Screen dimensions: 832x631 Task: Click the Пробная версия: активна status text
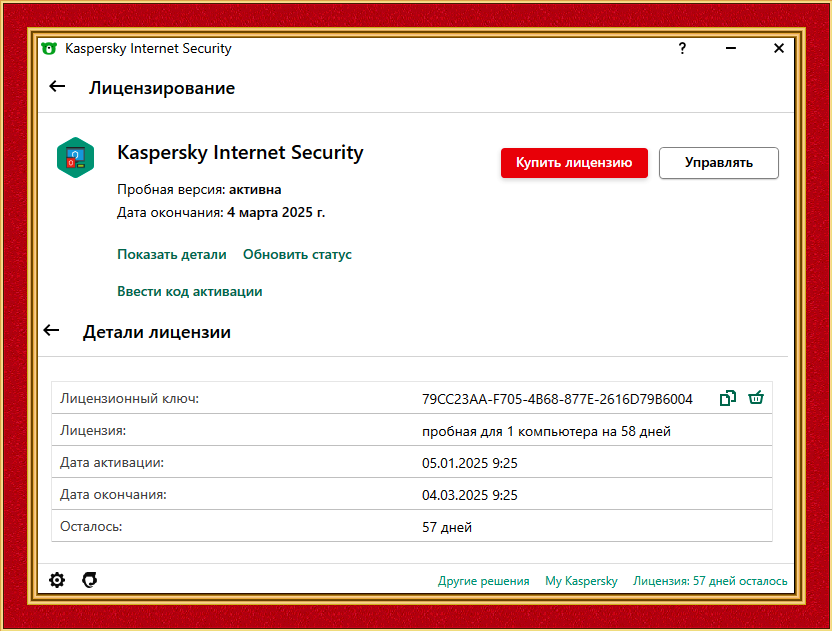coord(199,189)
